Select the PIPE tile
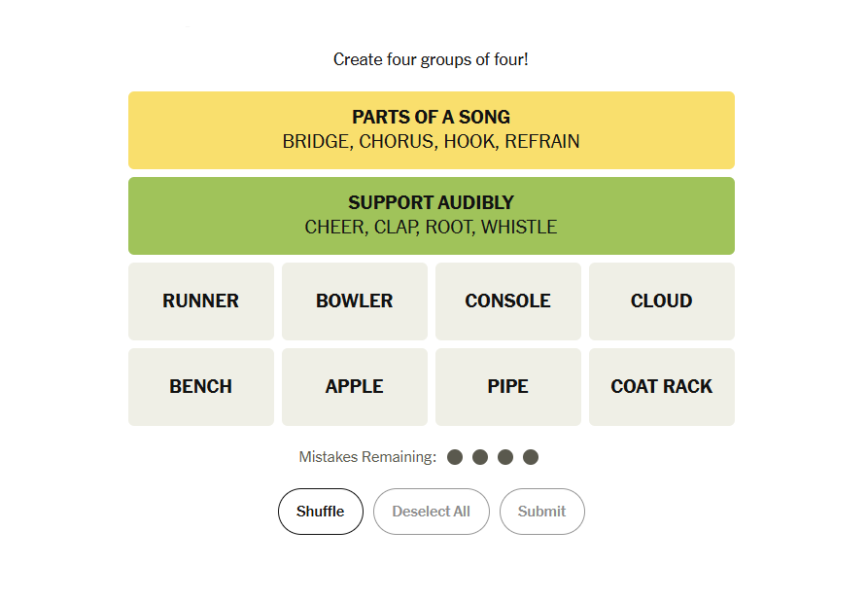This screenshot has height=602, width=868. click(508, 386)
